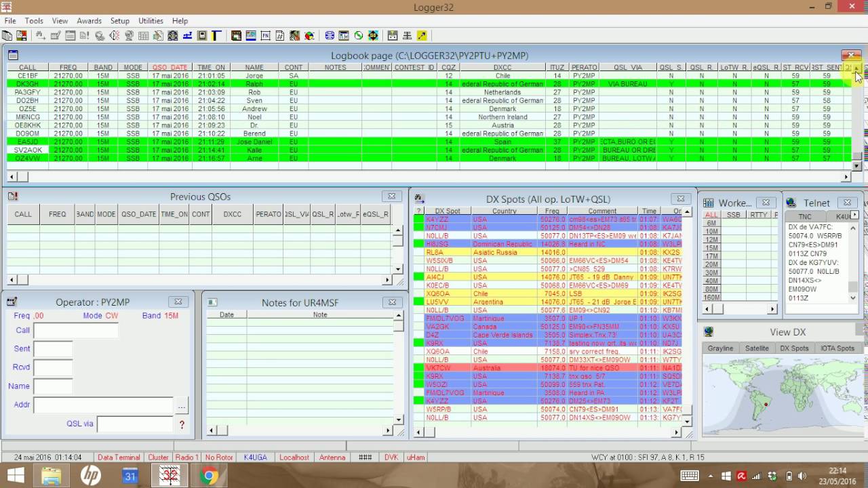This screenshot has width=868, height=488.
Task: Click the ALL header in Worked window
Action: coord(711,215)
